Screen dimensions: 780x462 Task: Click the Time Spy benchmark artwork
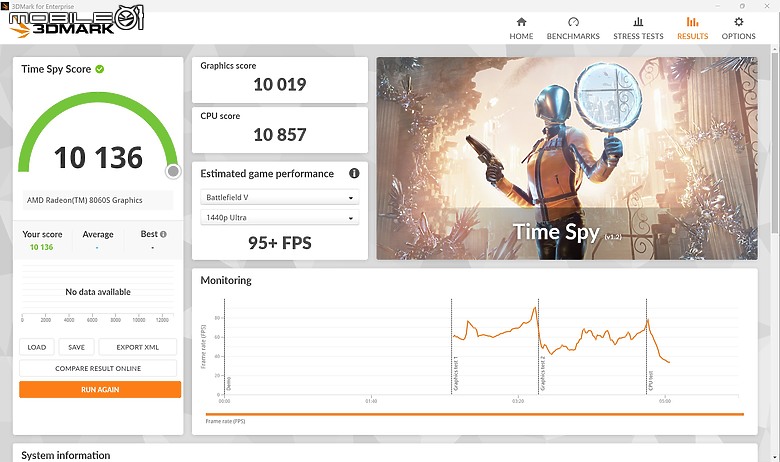point(567,158)
